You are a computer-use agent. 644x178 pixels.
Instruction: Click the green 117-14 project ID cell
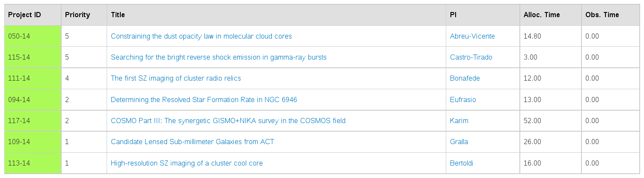(x=33, y=121)
